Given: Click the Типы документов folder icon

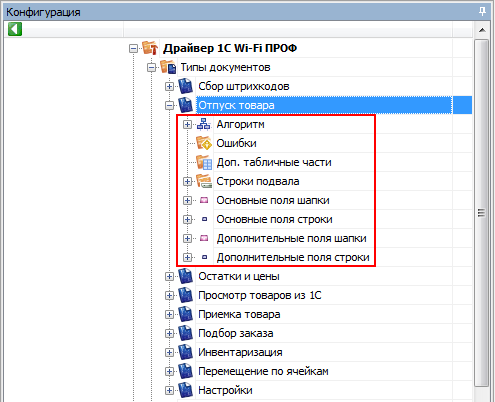Looking at the screenshot, I should 168,67.
